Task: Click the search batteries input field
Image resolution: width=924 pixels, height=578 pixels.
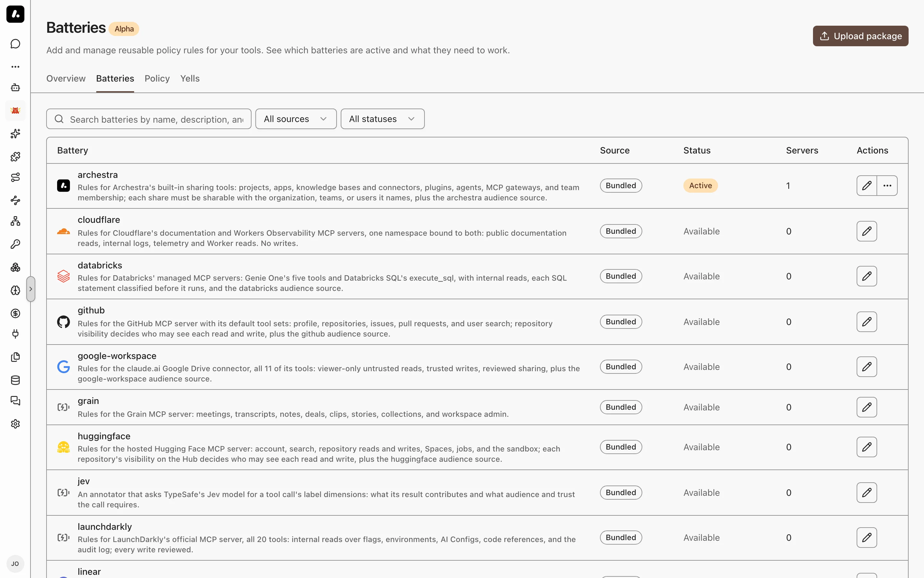Action: pyautogui.click(x=149, y=119)
